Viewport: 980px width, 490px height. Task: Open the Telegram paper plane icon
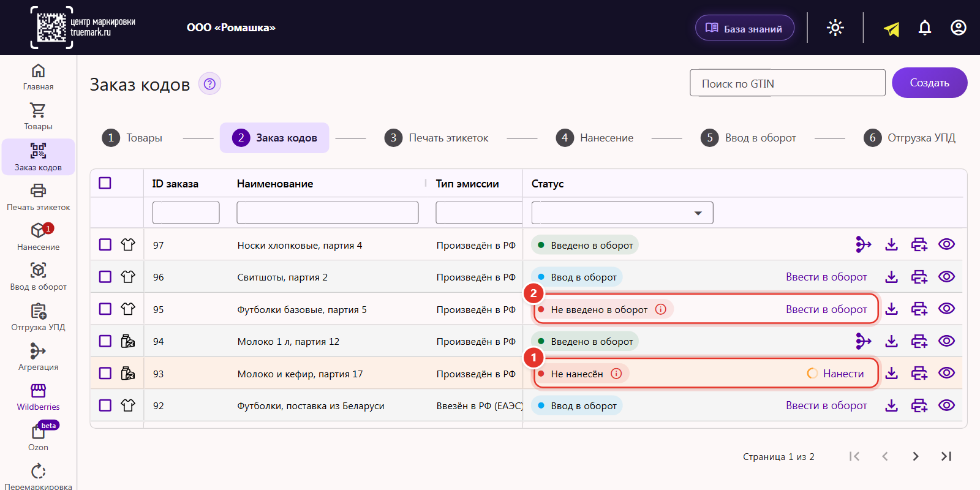pos(892,28)
